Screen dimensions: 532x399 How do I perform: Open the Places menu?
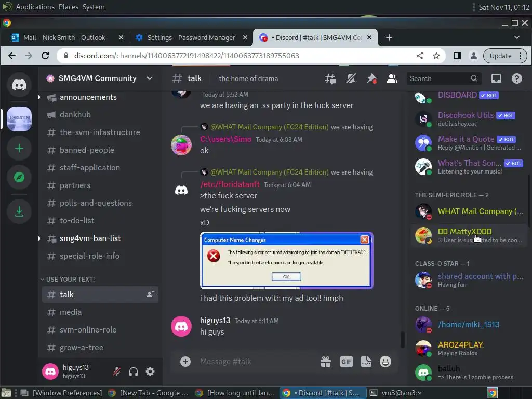click(x=69, y=7)
